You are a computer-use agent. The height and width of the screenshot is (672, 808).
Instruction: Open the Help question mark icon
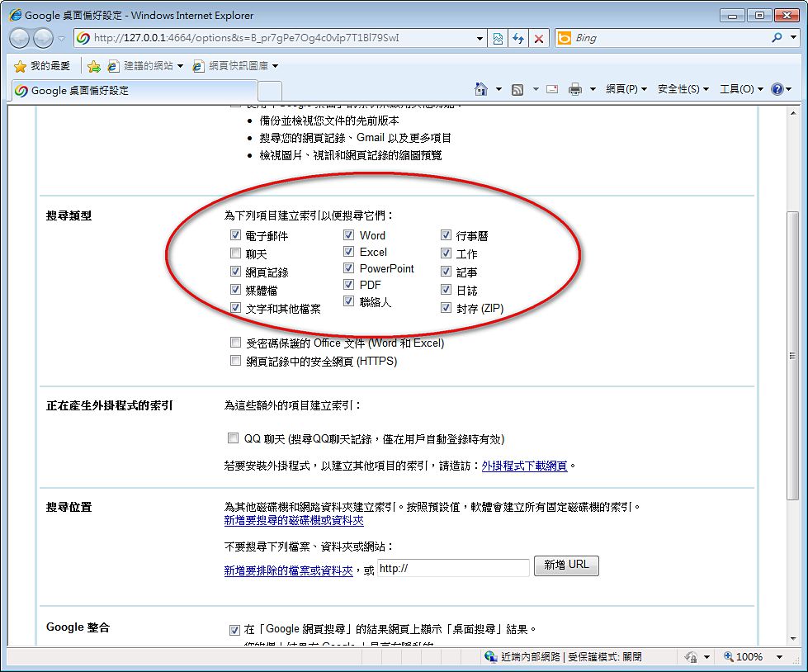tap(777, 89)
